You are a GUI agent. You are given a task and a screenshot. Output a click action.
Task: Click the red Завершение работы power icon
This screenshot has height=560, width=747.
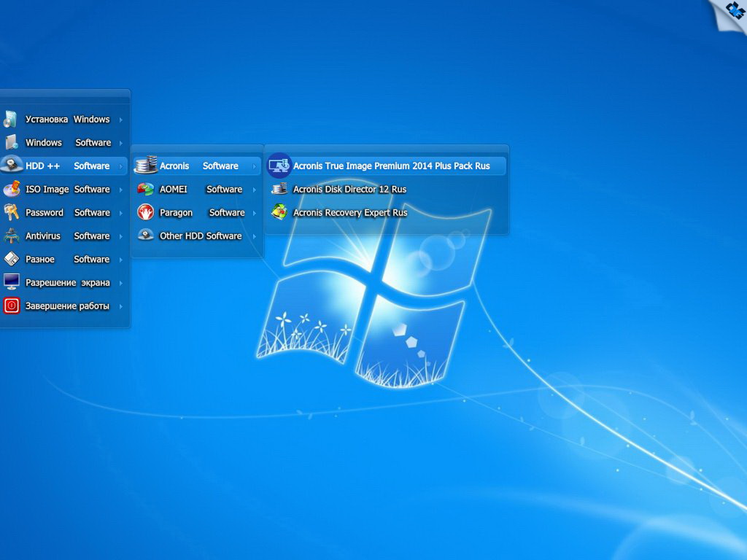pos(12,306)
